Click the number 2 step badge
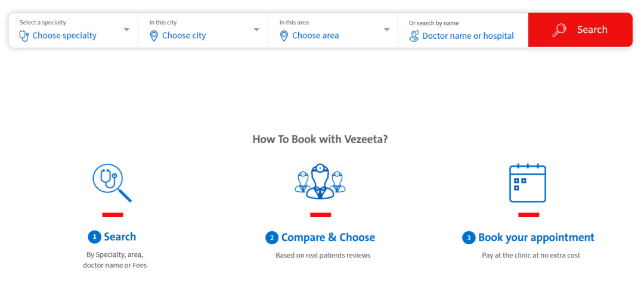The height and width of the screenshot is (283, 644). (272, 238)
